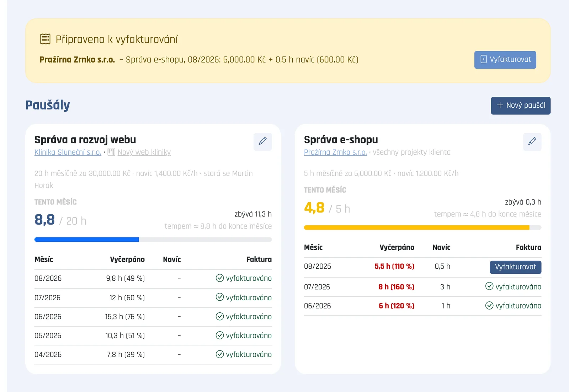Click the 0,5 h overage cell in the 08/2026 row

pyautogui.click(x=442, y=266)
